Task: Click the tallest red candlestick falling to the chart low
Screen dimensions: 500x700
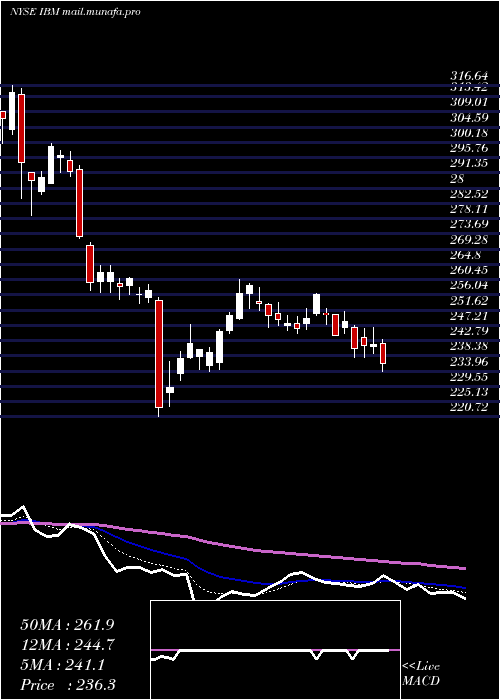Action: (159, 354)
